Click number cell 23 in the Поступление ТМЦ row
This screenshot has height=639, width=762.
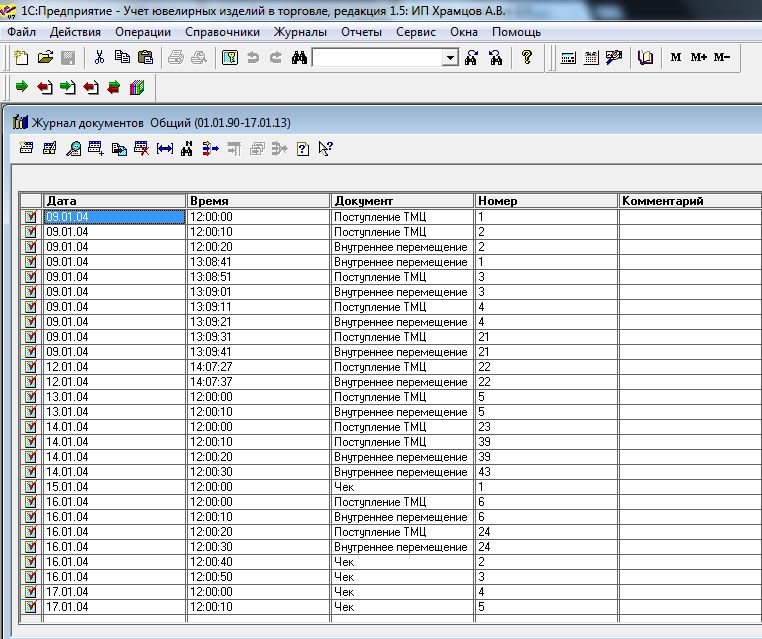coord(546,427)
